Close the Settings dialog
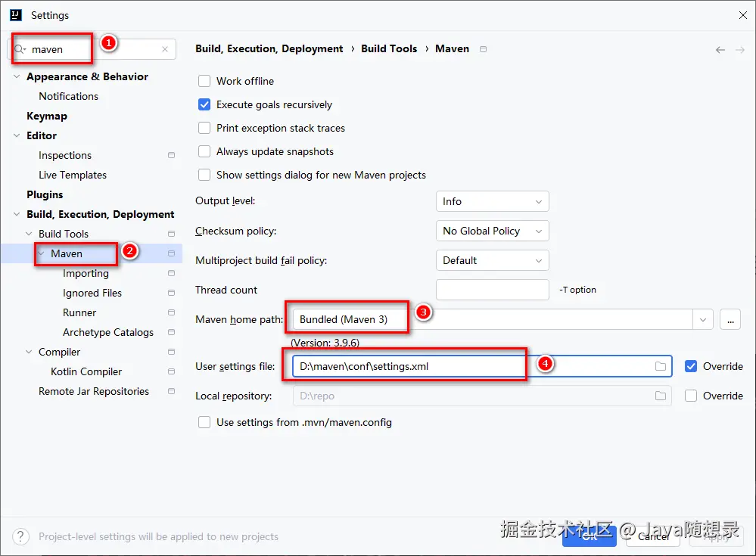The width and height of the screenshot is (756, 556). coord(742,15)
